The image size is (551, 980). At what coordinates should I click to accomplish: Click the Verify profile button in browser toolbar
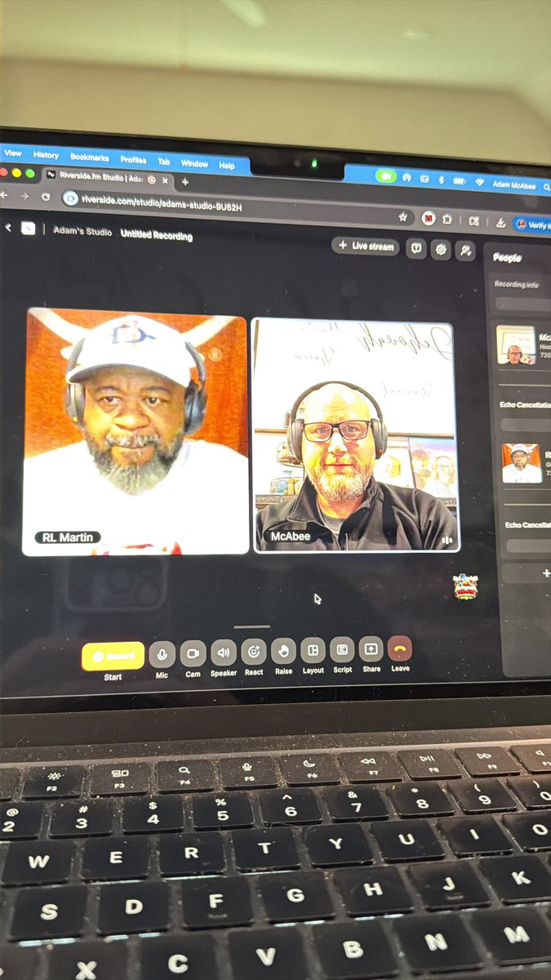534,225
